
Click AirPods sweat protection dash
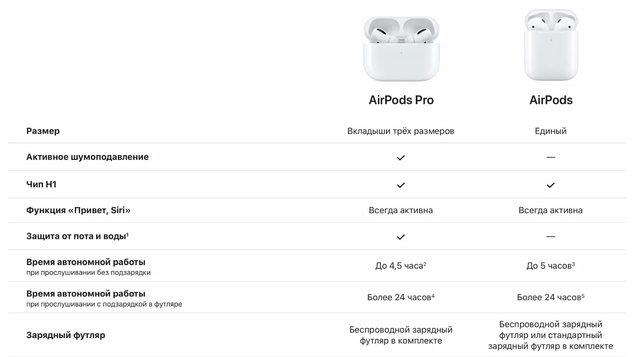click(x=551, y=237)
